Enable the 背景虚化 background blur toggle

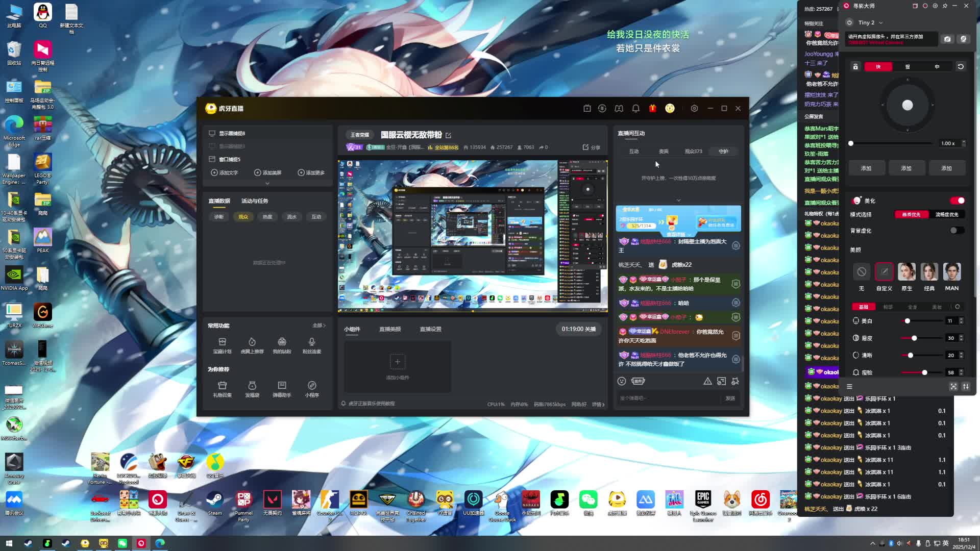pos(956,231)
